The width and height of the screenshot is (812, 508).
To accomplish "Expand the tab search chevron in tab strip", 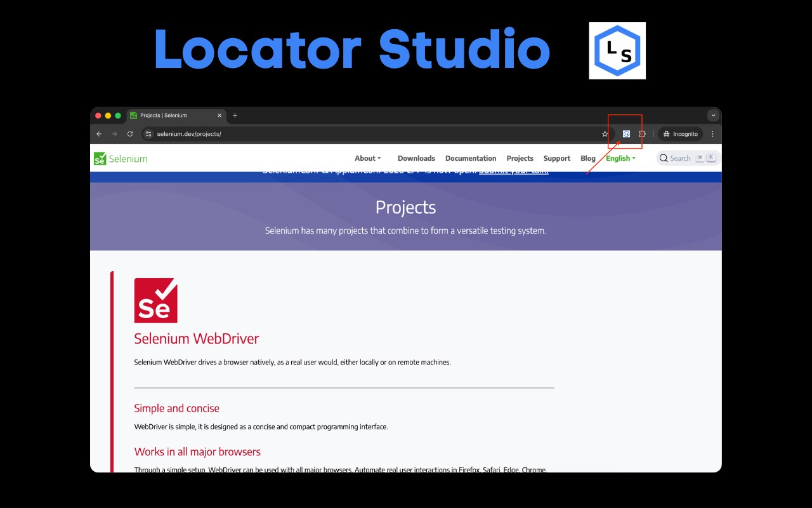I will pyautogui.click(x=713, y=116).
